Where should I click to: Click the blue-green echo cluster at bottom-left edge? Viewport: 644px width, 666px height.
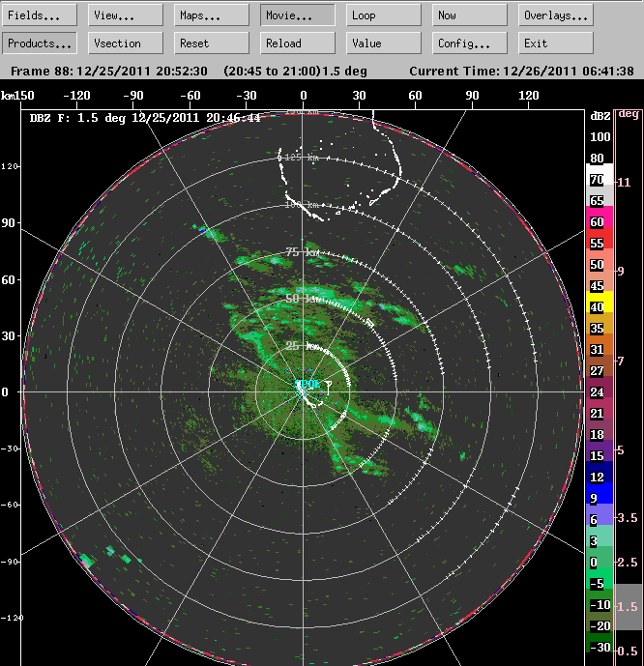point(87,560)
